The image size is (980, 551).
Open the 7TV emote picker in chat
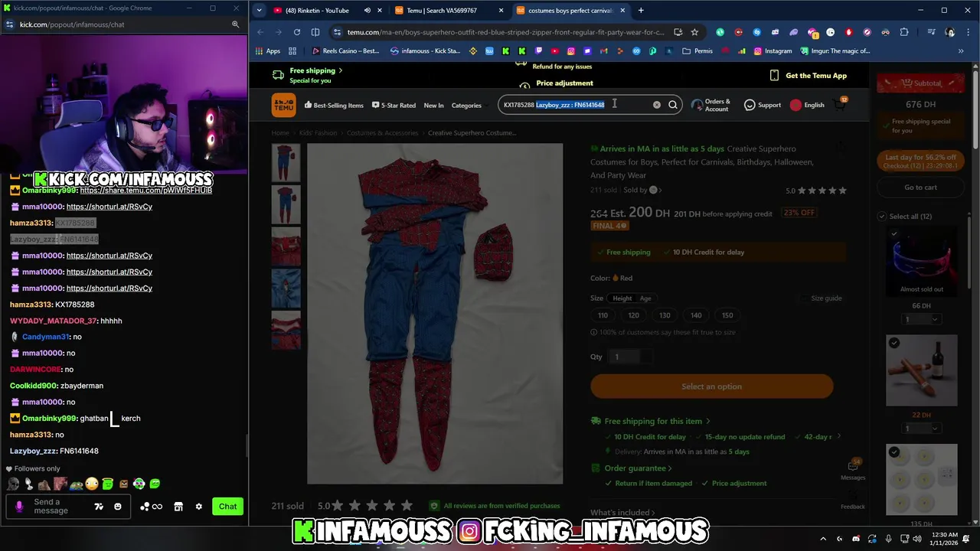click(99, 507)
